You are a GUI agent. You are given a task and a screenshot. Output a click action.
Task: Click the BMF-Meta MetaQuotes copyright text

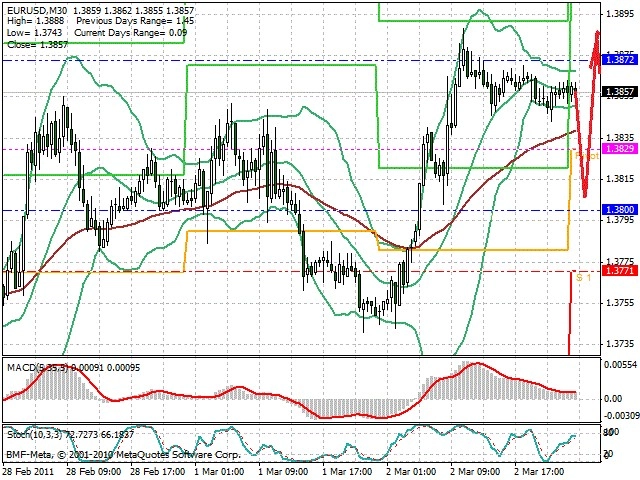(123, 454)
